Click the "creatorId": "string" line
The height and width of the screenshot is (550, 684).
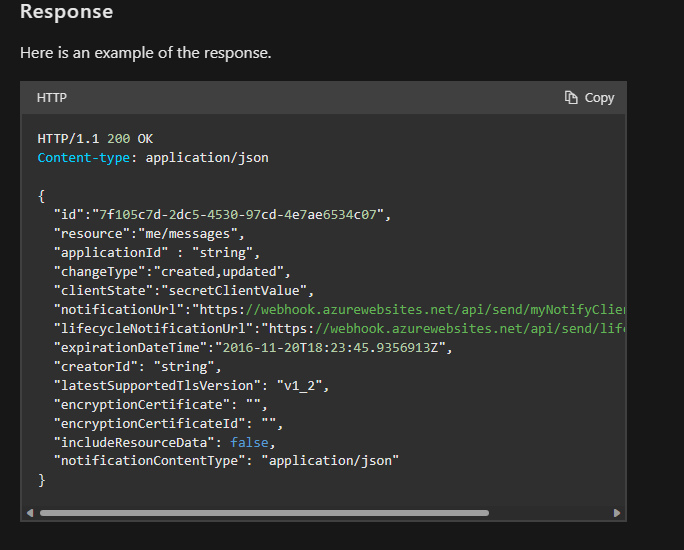click(x=137, y=366)
